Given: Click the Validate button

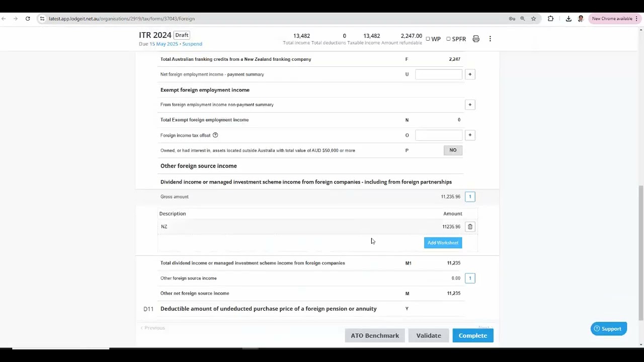Looking at the screenshot, I should tap(429, 336).
